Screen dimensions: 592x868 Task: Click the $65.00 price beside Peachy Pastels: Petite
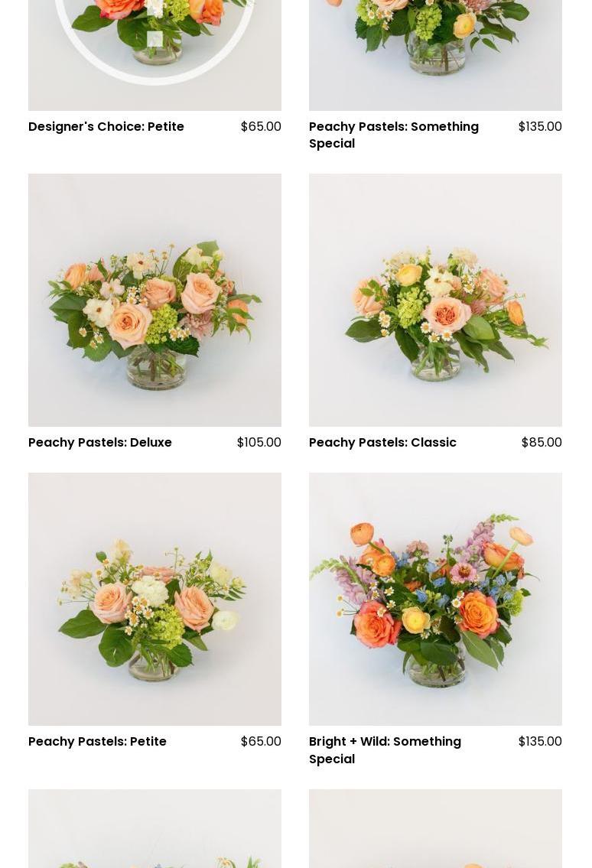click(x=261, y=742)
